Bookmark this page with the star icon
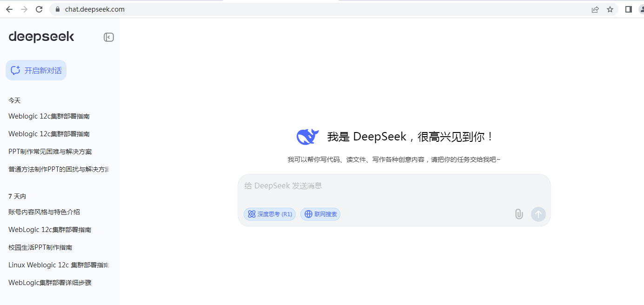 coord(610,9)
